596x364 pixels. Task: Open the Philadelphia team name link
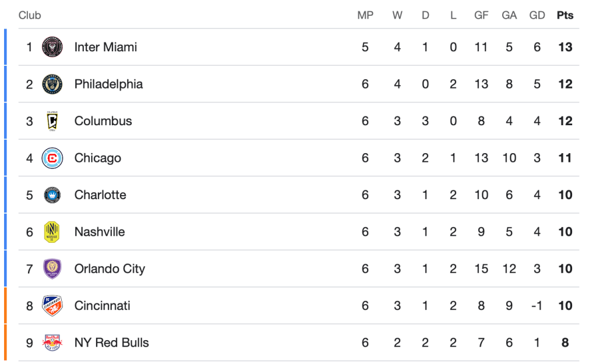108,84
